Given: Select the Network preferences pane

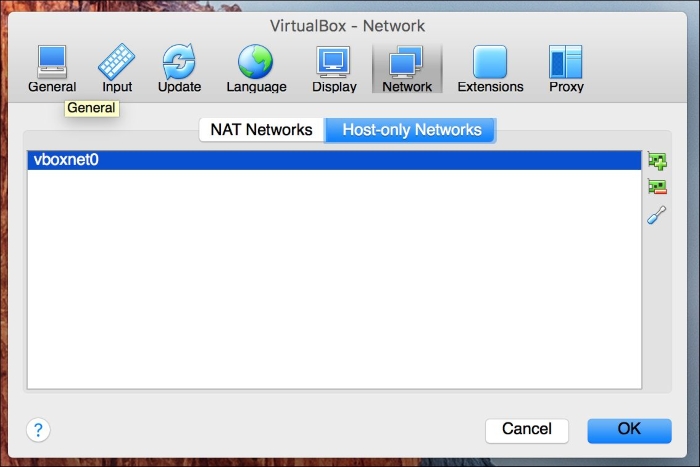Looking at the screenshot, I should 407,69.
